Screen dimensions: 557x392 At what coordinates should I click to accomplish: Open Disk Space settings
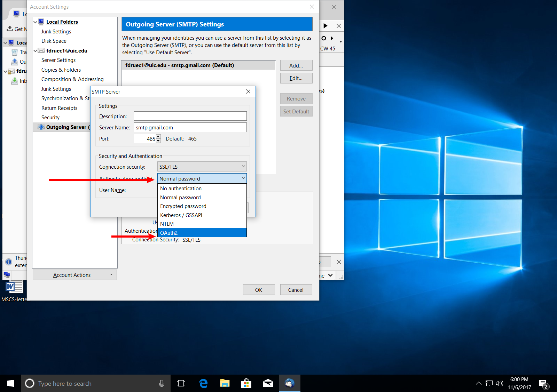tap(54, 41)
